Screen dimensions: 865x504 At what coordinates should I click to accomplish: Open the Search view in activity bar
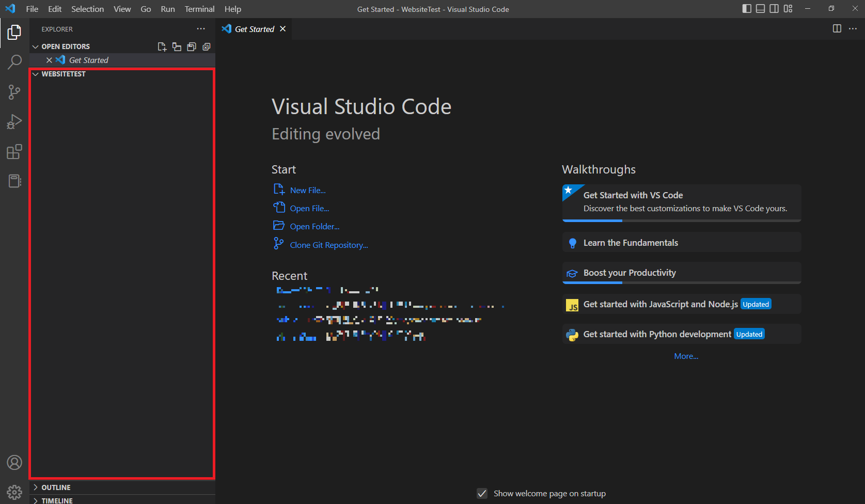pos(14,62)
